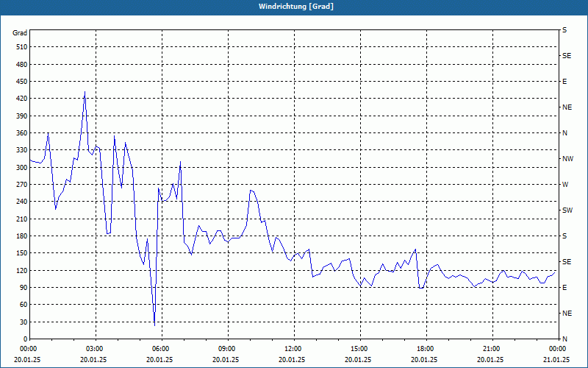Screen dimensions: 588x368
Task: Select the E compass label at 450 gridline
Action: click(x=564, y=82)
